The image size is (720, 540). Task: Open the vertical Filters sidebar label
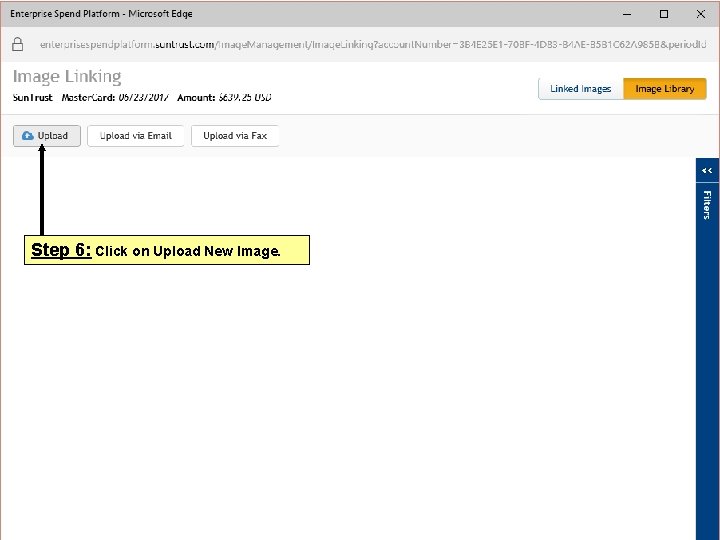pyautogui.click(x=707, y=205)
